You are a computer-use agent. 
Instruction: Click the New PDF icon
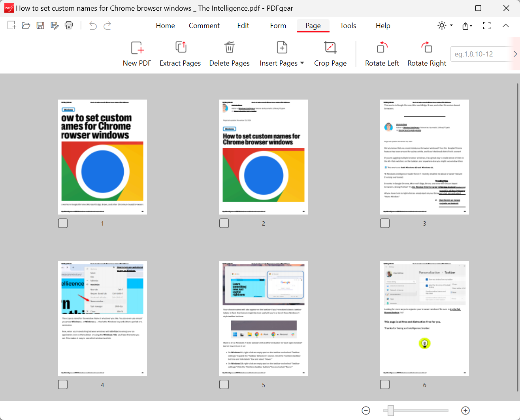click(x=137, y=48)
